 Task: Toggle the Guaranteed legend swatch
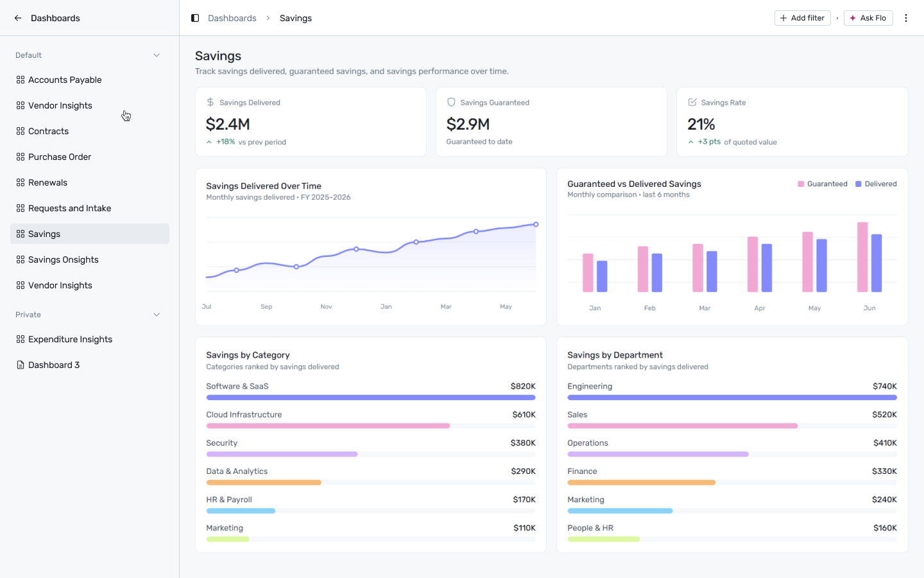[801, 184]
